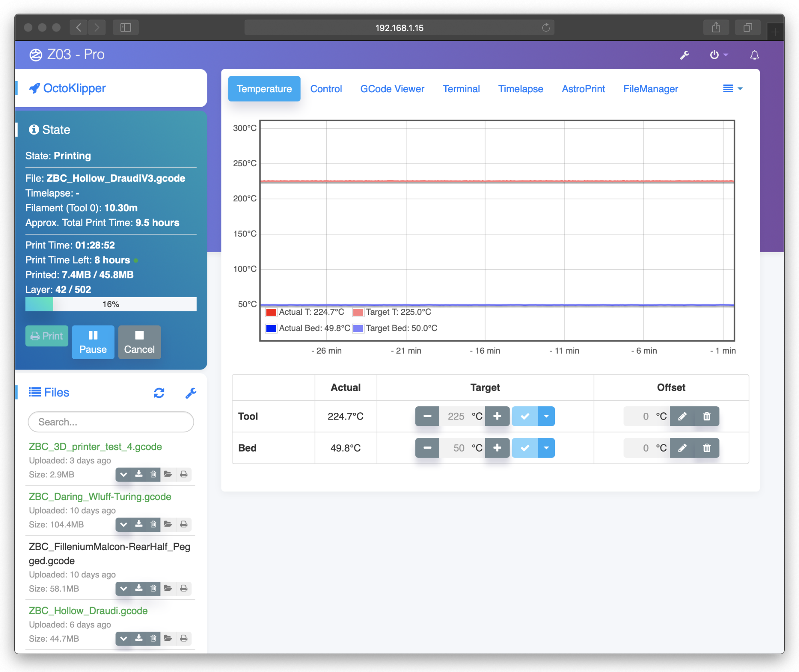Confirm Tool target temperature checkmark
Image resolution: width=799 pixels, height=672 pixels.
pyautogui.click(x=525, y=416)
